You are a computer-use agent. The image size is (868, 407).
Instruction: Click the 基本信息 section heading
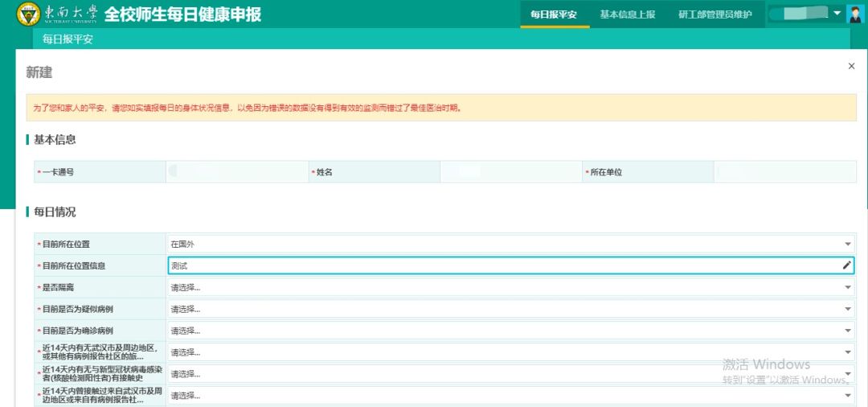pos(55,139)
